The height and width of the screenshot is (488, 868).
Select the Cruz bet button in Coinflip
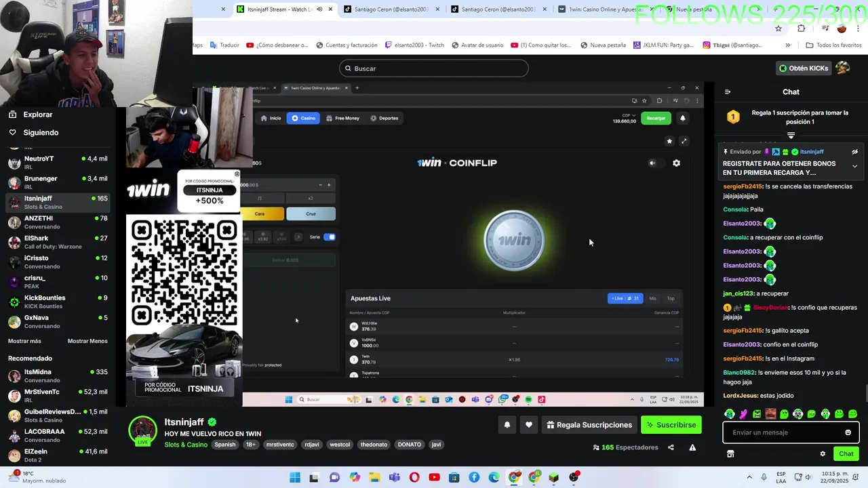[311, 213]
